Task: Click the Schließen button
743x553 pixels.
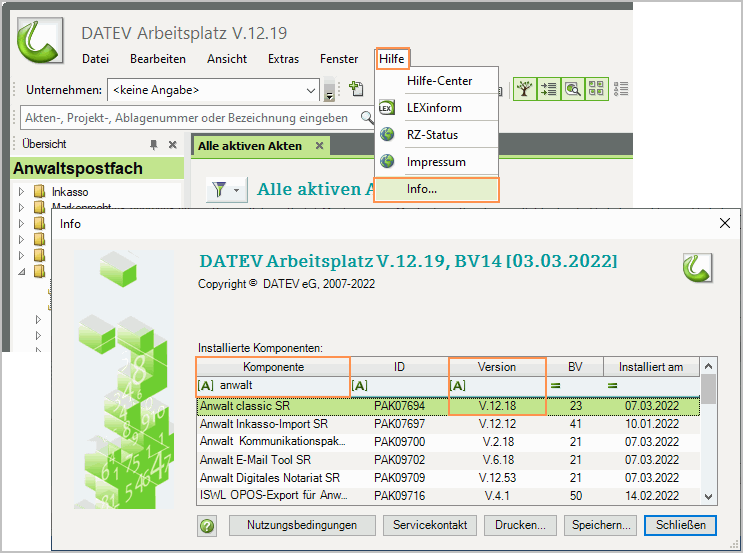Action: 681,525
